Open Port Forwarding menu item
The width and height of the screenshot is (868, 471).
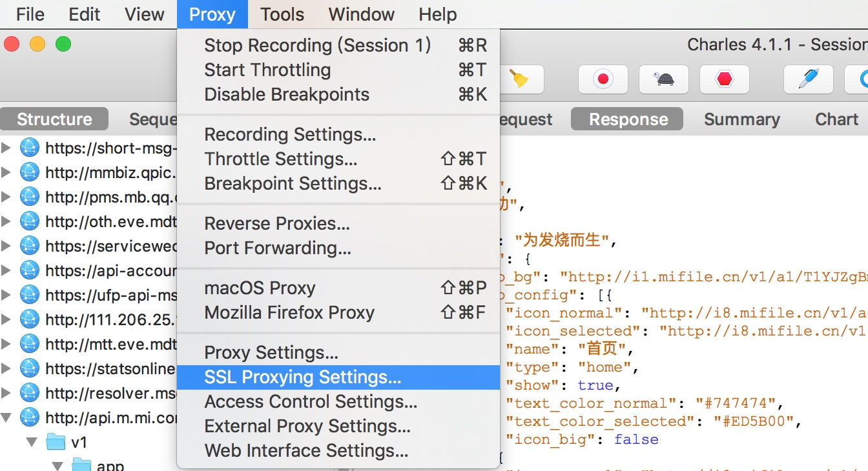pyautogui.click(x=338, y=248)
